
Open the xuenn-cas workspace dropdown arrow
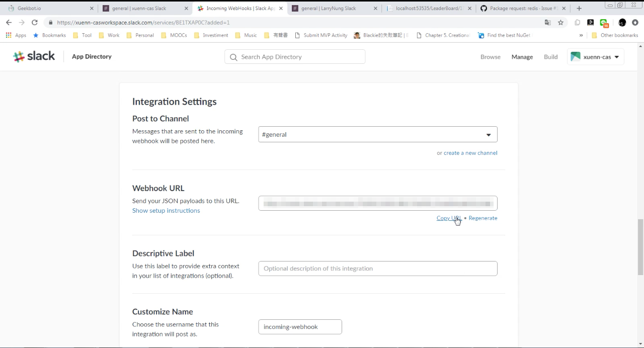(x=617, y=57)
